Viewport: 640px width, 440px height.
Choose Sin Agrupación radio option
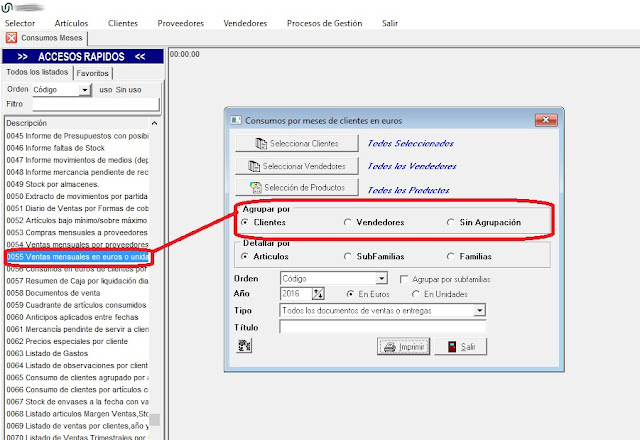451,222
